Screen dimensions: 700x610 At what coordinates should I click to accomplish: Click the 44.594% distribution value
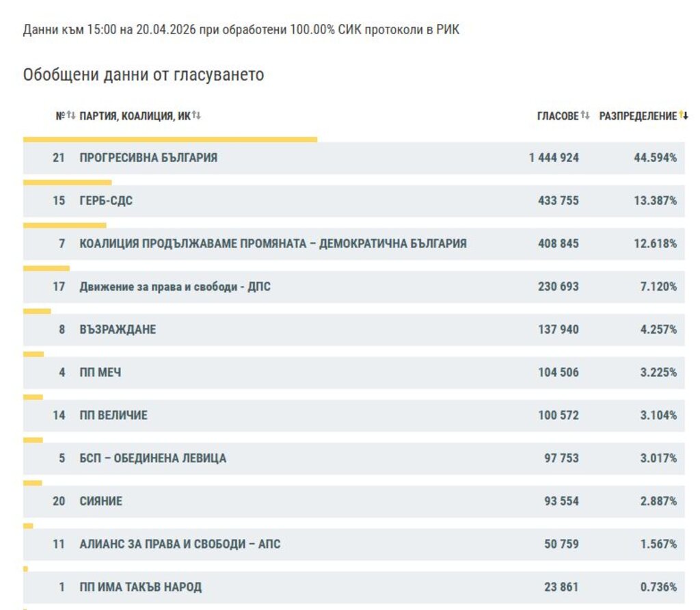(x=655, y=158)
